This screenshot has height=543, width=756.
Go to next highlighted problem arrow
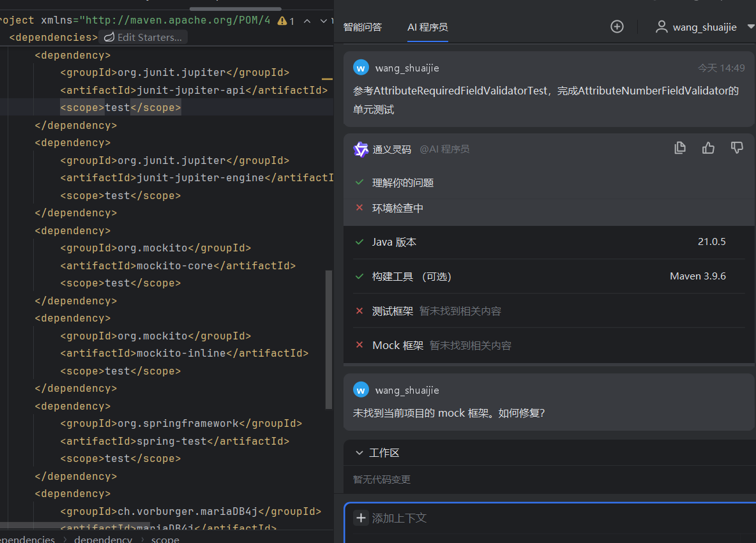click(324, 21)
